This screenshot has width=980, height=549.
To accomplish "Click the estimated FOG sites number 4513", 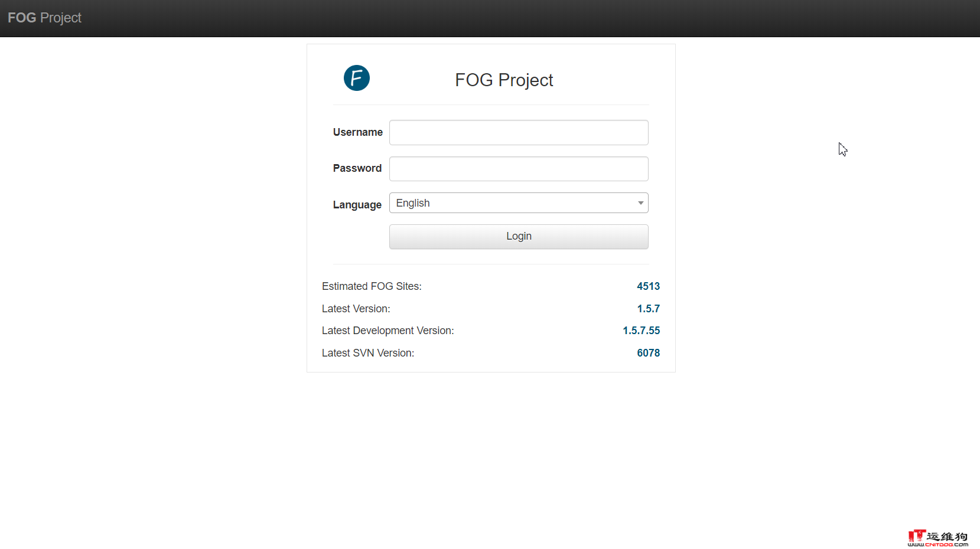I will point(648,286).
